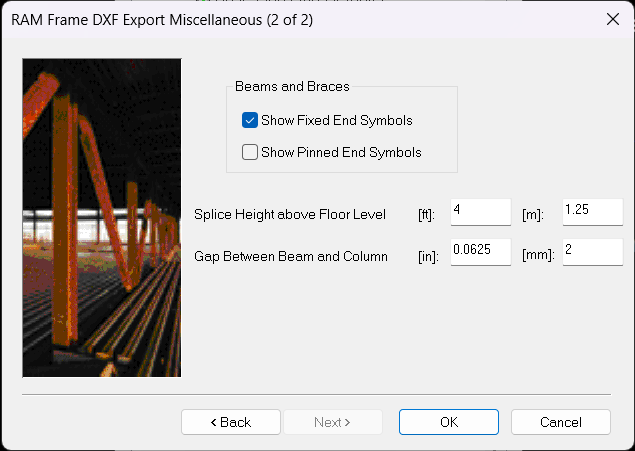Click the Gap millimeters input field
The height and width of the screenshot is (451, 635).
tap(592, 252)
